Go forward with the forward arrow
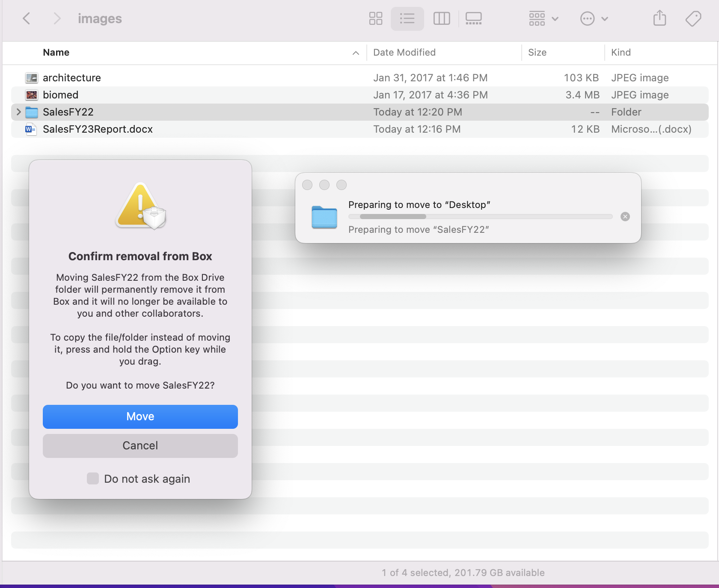This screenshot has height=588, width=719. [x=56, y=18]
